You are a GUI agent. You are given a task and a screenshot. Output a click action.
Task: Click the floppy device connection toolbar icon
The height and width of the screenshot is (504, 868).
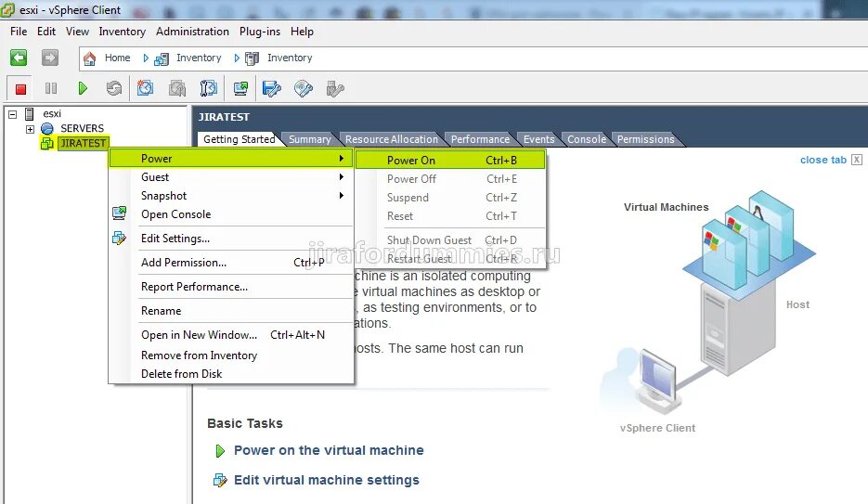click(272, 88)
